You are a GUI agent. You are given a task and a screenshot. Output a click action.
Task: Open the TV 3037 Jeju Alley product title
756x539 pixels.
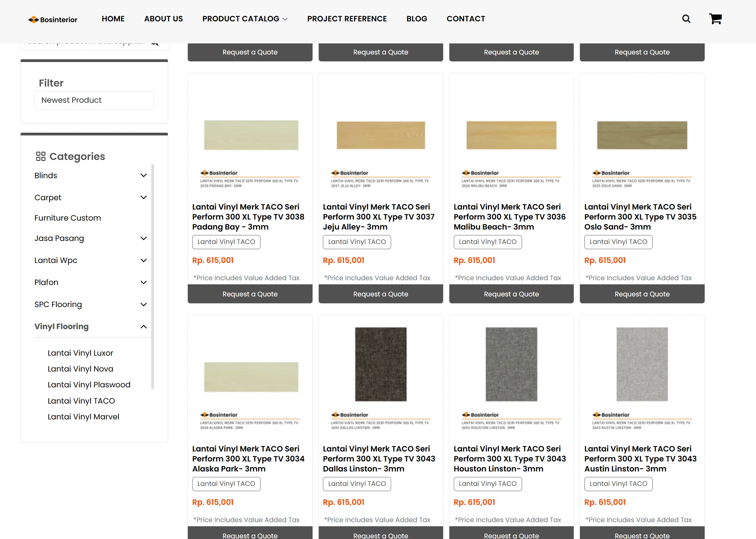[x=379, y=217]
